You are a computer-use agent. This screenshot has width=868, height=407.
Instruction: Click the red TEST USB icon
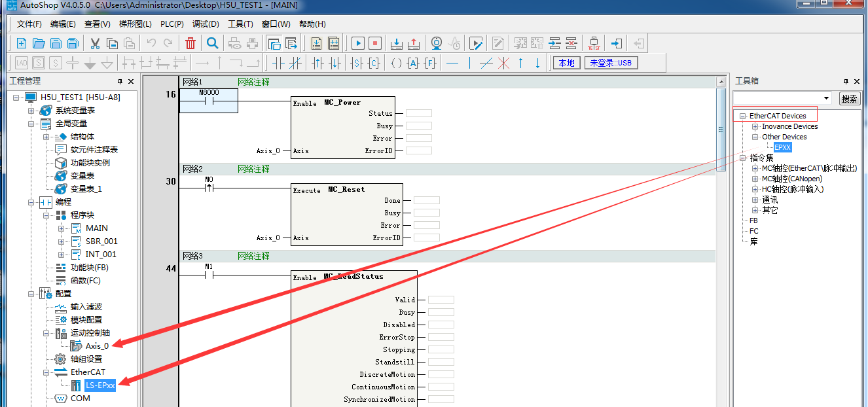pyautogui.click(x=594, y=43)
